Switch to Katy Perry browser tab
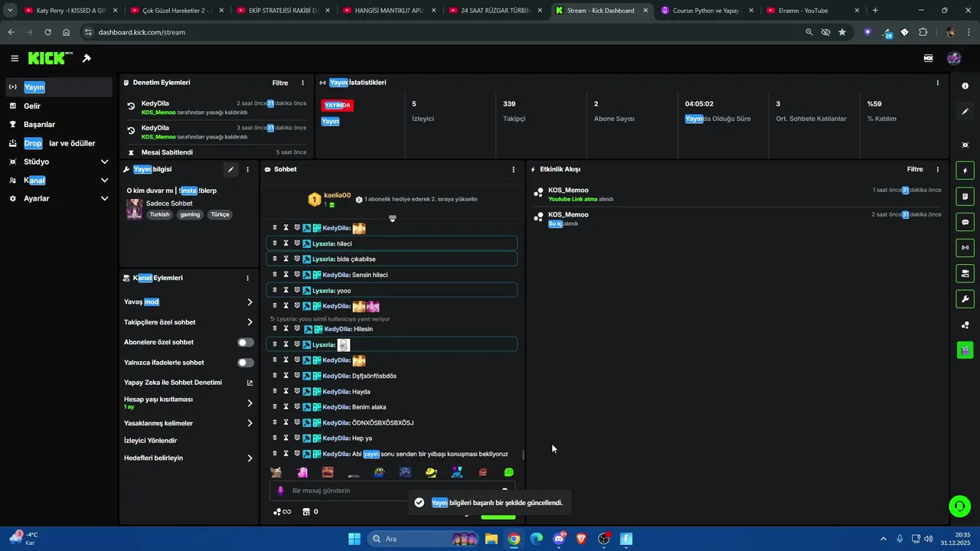980x551 pixels. [70, 11]
